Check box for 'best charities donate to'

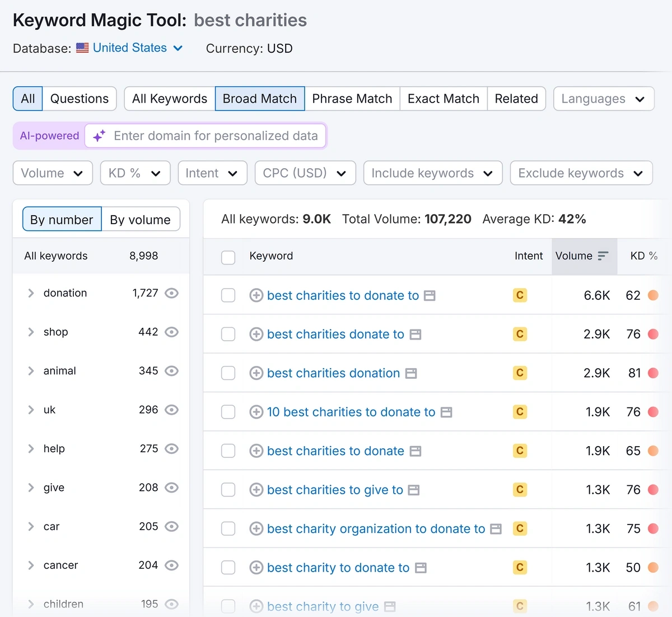click(228, 335)
